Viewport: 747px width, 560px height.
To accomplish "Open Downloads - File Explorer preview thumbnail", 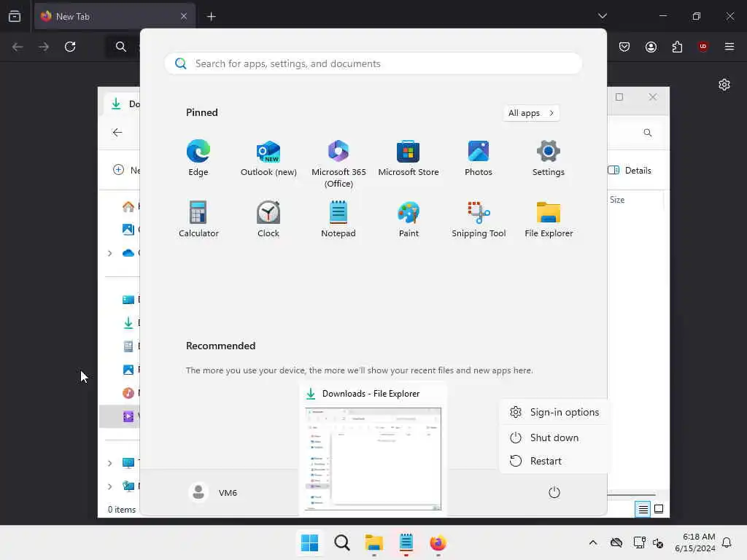I will (x=373, y=459).
